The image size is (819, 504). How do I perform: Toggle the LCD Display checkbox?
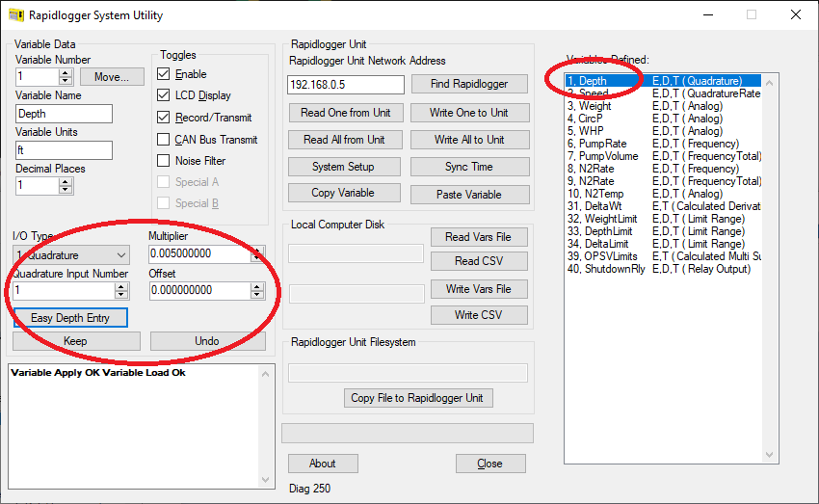164,95
